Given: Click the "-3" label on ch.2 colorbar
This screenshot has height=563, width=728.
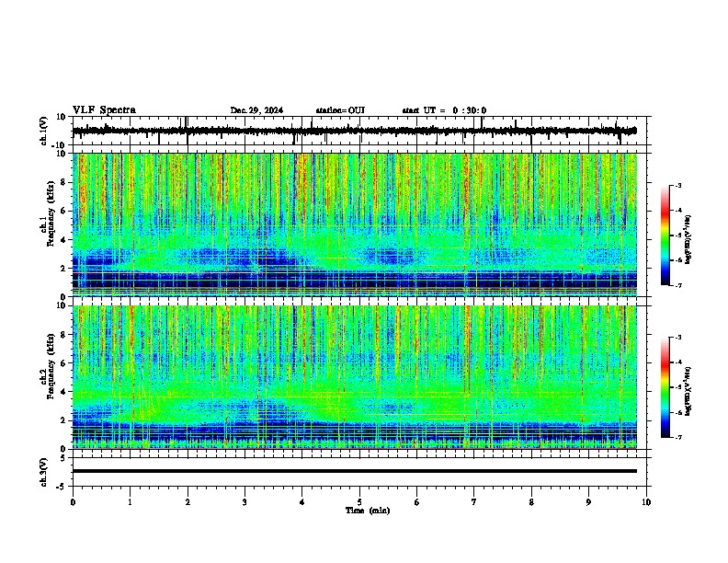Looking at the screenshot, I should [x=678, y=338].
